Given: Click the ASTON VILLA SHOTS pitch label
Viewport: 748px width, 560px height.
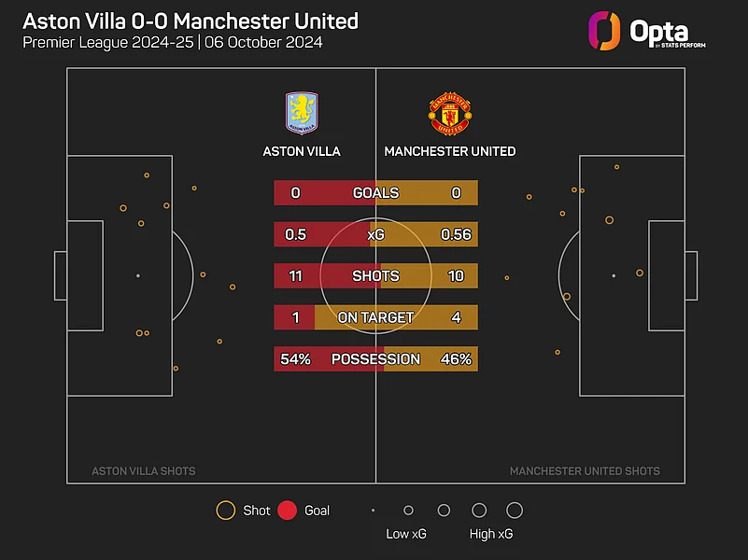Looking at the screenshot, I should click(144, 471).
